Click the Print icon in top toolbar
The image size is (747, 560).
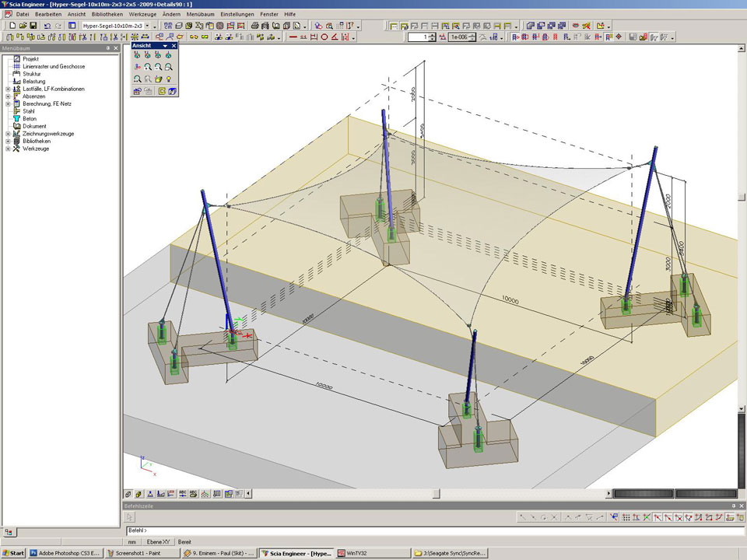point(254,26)
